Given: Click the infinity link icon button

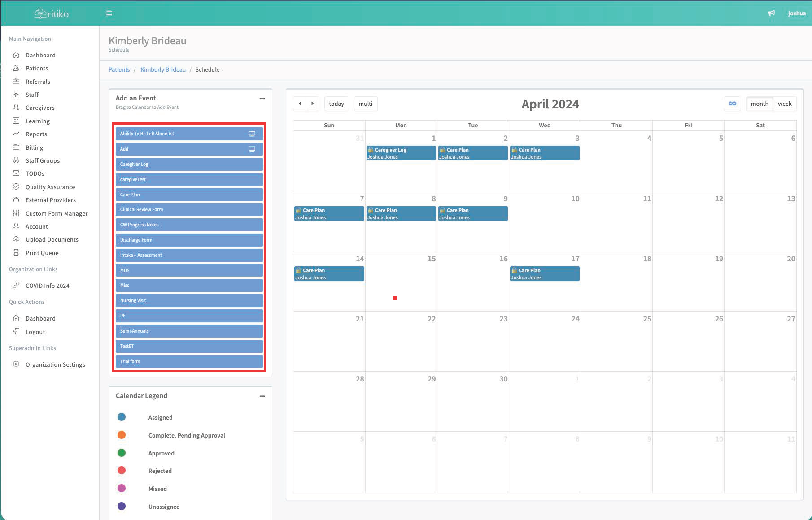Looking at the screenshot, I should tap(732, 104).
